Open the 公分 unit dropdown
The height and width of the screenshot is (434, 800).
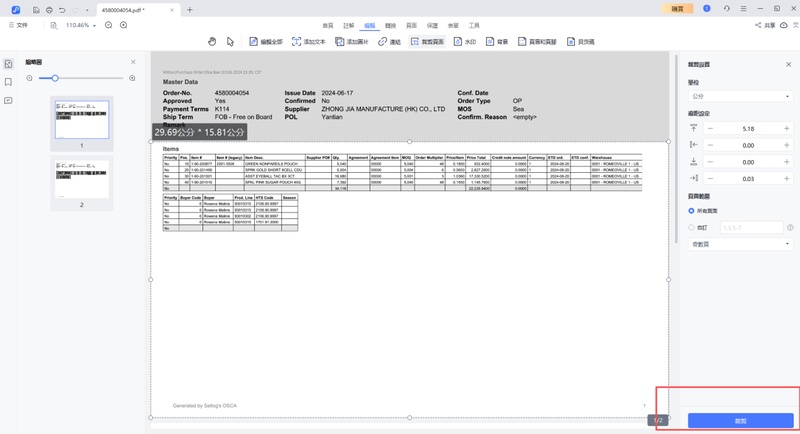tap(740, 97)
